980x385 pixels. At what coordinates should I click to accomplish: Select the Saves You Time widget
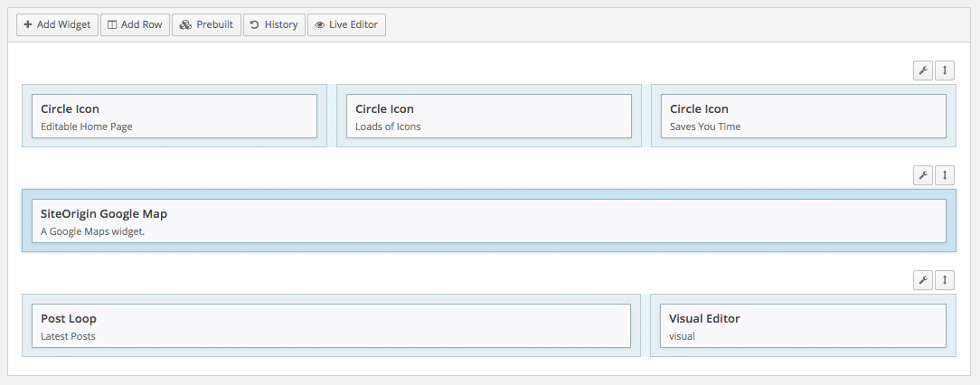pos(803,117)
